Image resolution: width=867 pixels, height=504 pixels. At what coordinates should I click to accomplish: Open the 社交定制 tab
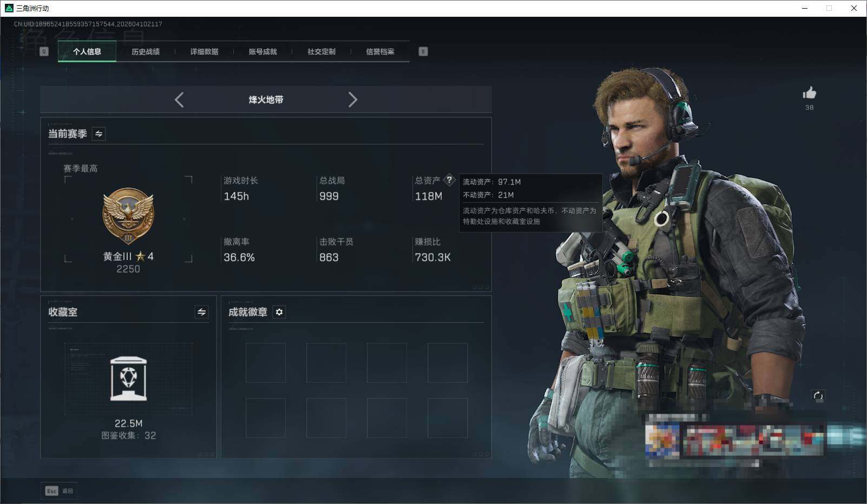pos(321,51)
